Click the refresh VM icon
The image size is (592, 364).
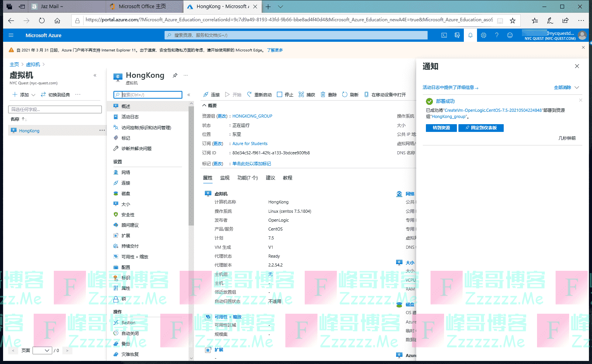(345, 94)
